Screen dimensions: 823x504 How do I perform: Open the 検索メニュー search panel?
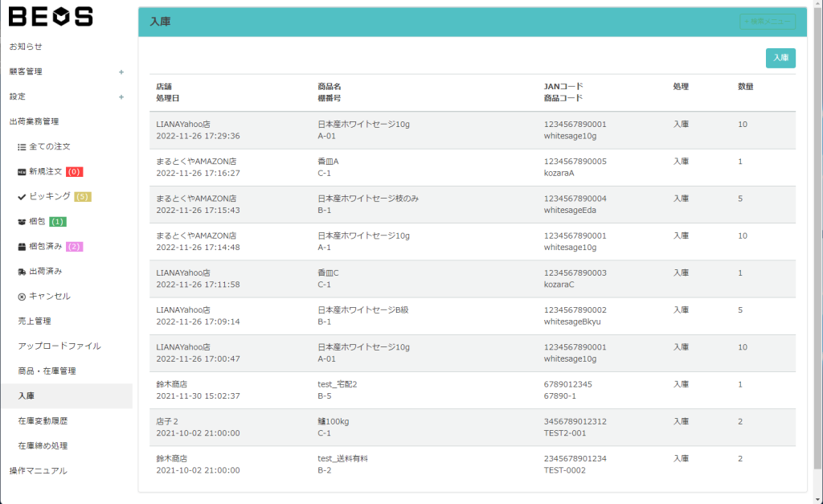click(x=768, y=22)
